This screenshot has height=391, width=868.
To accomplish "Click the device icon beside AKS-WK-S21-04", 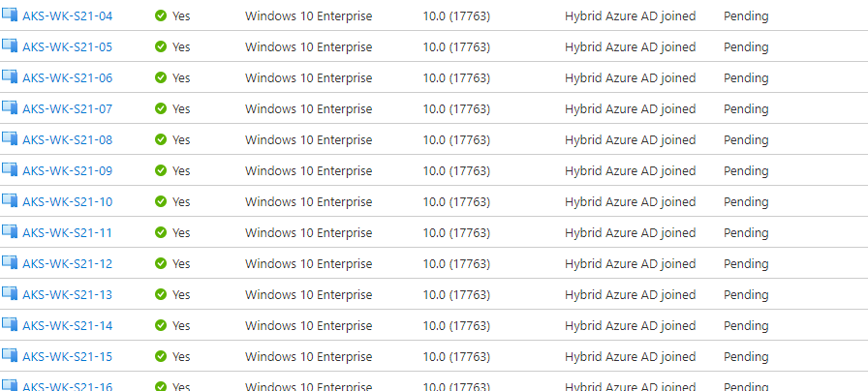I will [10, 15].
